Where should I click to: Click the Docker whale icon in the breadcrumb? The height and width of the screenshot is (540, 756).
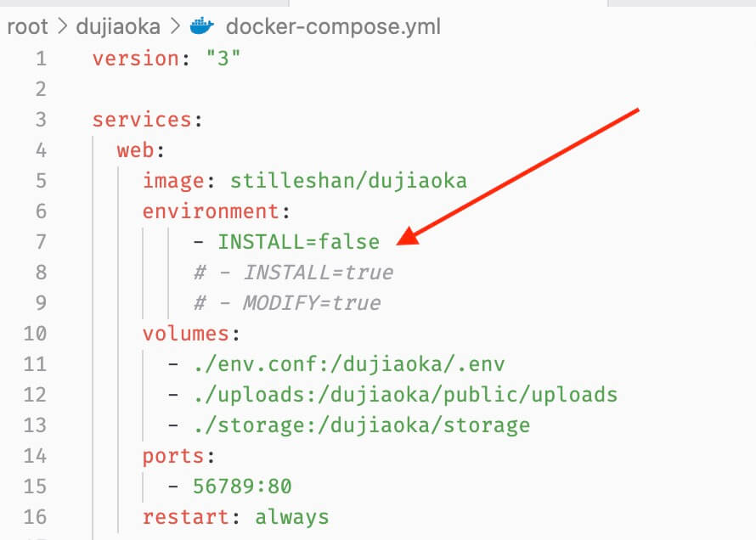(202, 26)
